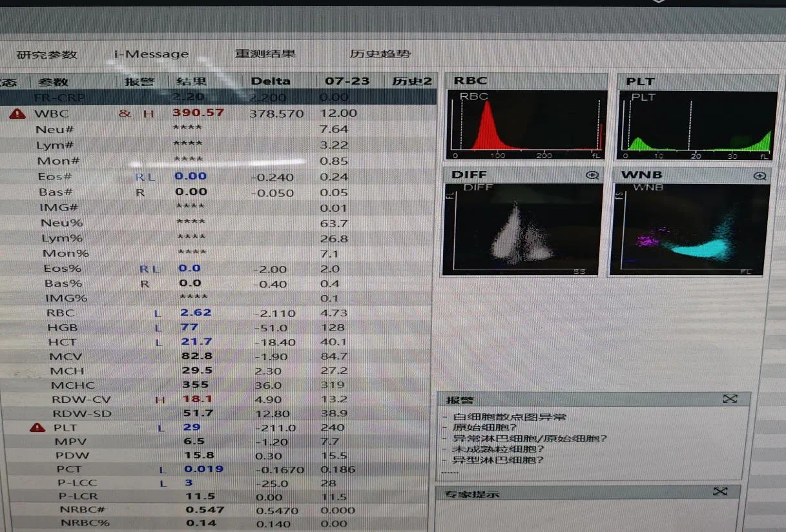Image resolution: width=786 pixels, height=532 pixels.
Task: Click the magnifier icon on WNB scattergram
Action: pos(760,176)
